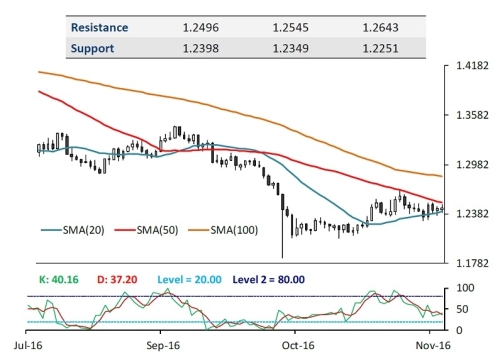This screenshot has height=361, width=500.
Task: Click the Level 2 = 80.00 label
Action: pos(269,279)
